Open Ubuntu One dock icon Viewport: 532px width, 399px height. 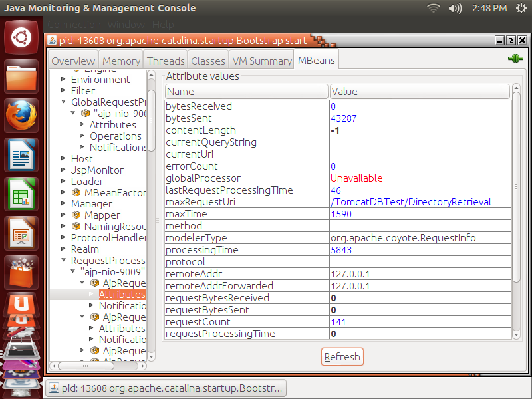(21, 304)
